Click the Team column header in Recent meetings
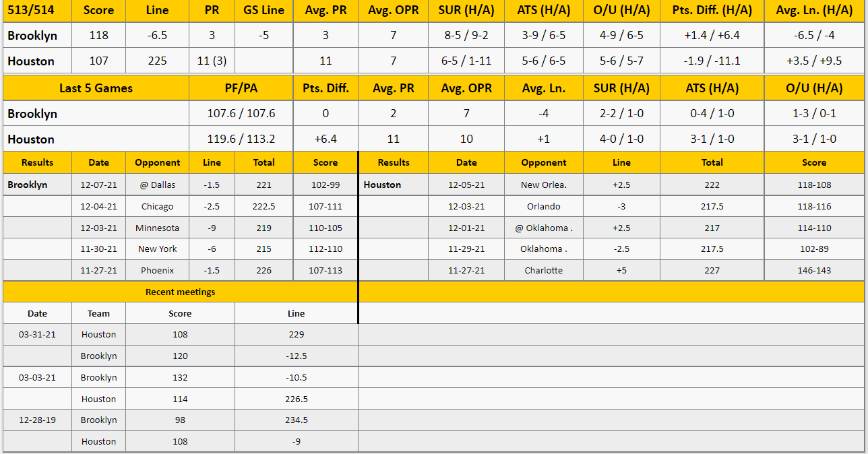Image resolution: width=868 pixels, height=454 pixels. 98,313
